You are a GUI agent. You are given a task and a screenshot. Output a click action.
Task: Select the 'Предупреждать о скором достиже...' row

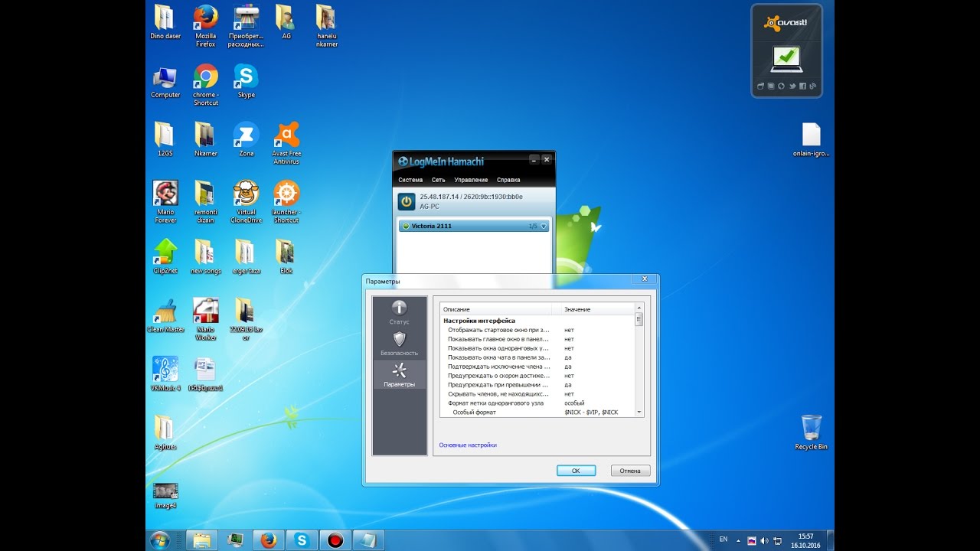tap(537, 376)
